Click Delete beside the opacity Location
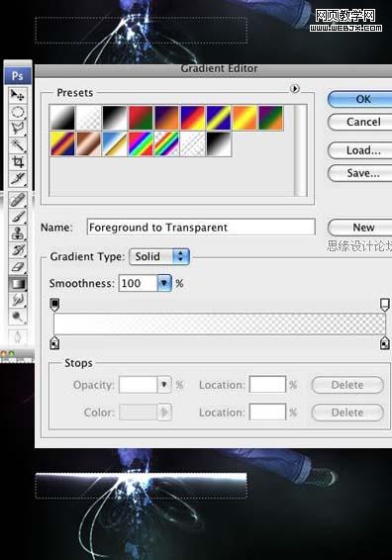 347,385
